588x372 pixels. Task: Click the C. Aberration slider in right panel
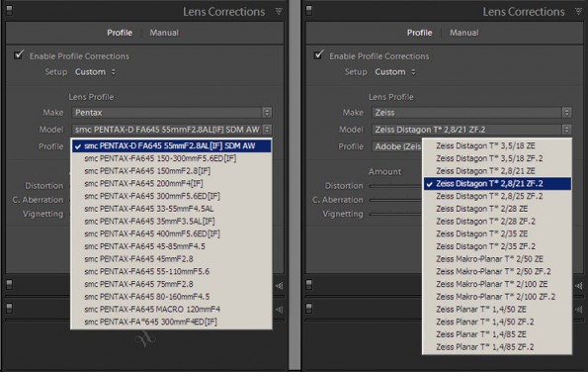[x=395, y=200]
